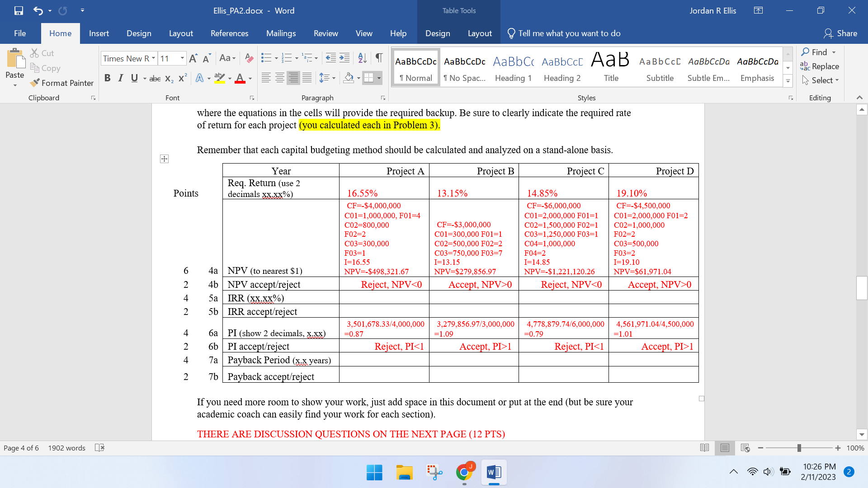
Task: Enable center text alignment
Action: tap(279, 78)
